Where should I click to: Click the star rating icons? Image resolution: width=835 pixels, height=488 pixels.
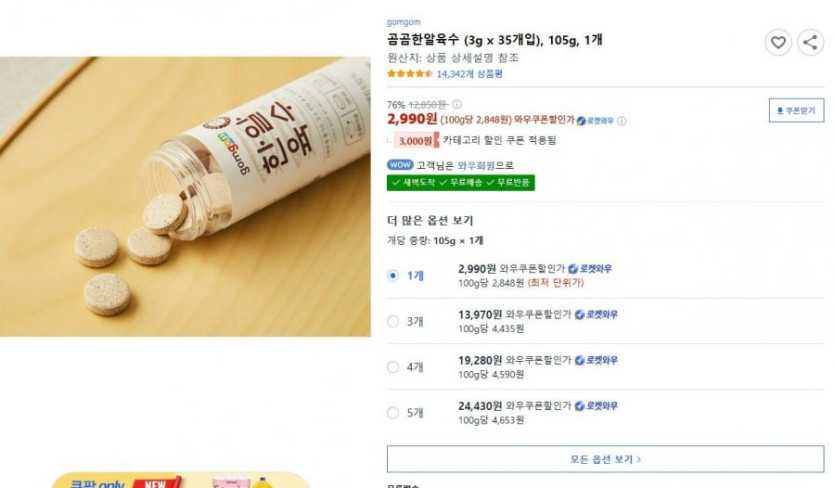click(410, 74)
